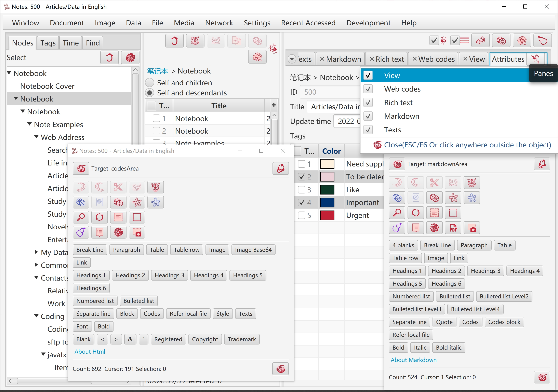Click the refresh icon above the notes table
The height and width of the screenshot is (392, 558).
click(x=174, y=41)
